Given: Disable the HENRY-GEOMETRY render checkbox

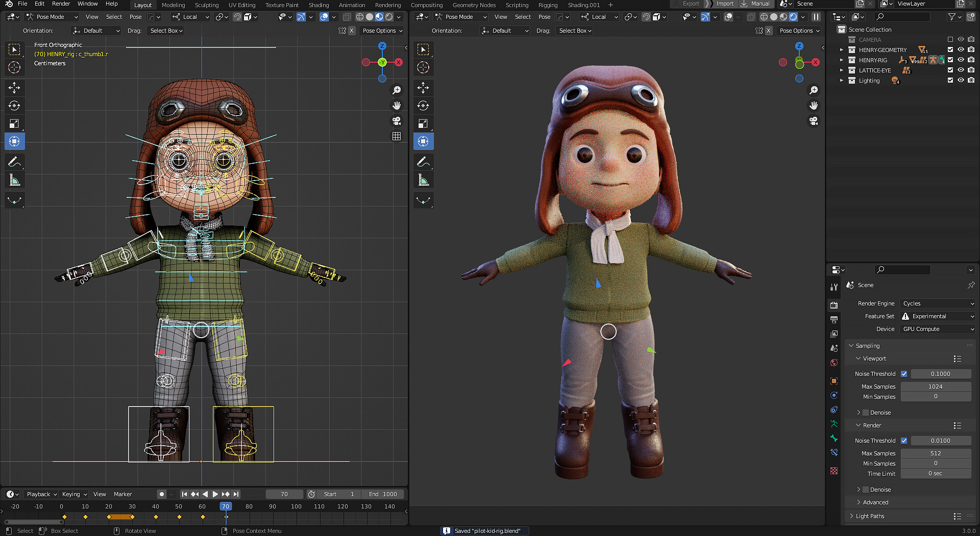Looking at the screenshot, I should pos(971,49).
